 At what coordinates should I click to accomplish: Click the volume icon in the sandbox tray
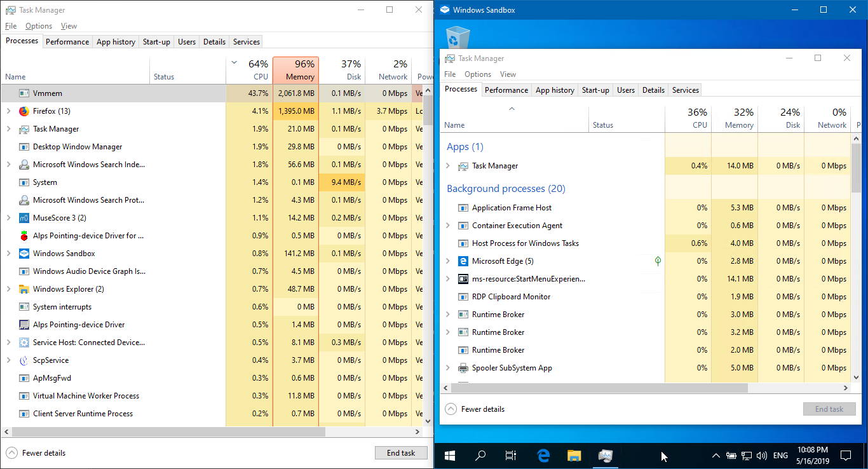pyautogui.click(x=762, y=456)
